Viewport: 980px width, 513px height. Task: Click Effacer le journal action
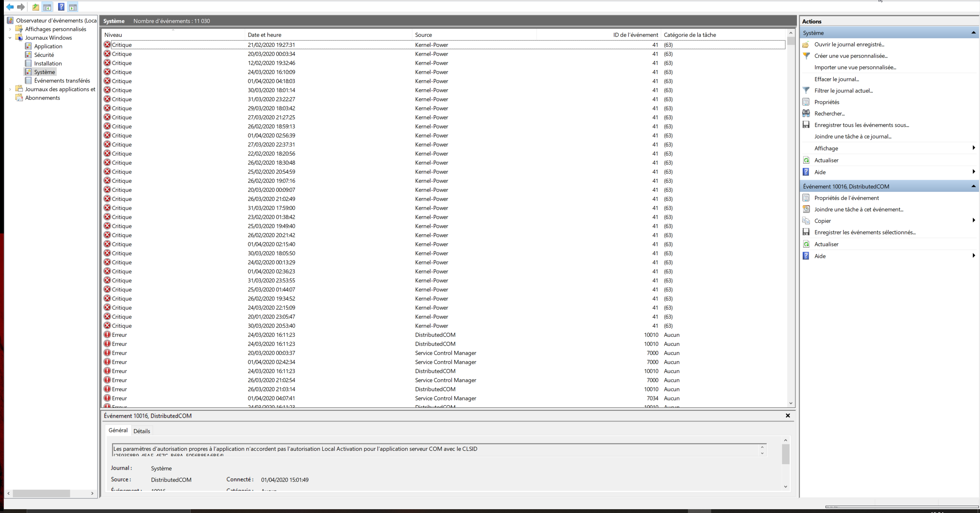point(836,79)
